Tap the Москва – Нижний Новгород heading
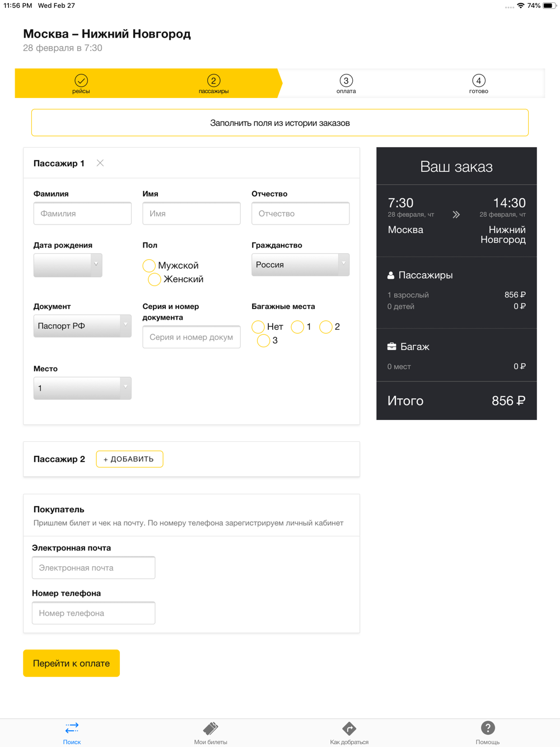 pos(107,34)
